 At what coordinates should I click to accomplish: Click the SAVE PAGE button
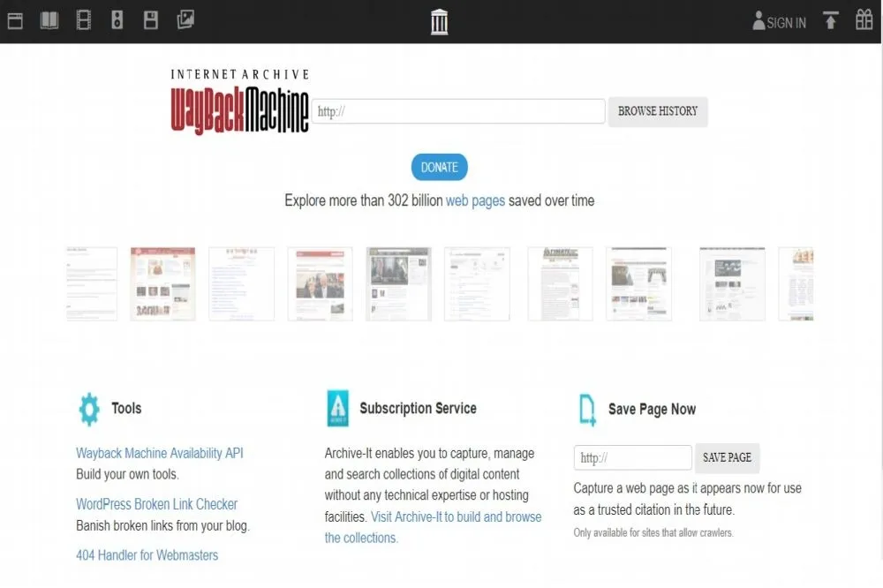[727, 458]
